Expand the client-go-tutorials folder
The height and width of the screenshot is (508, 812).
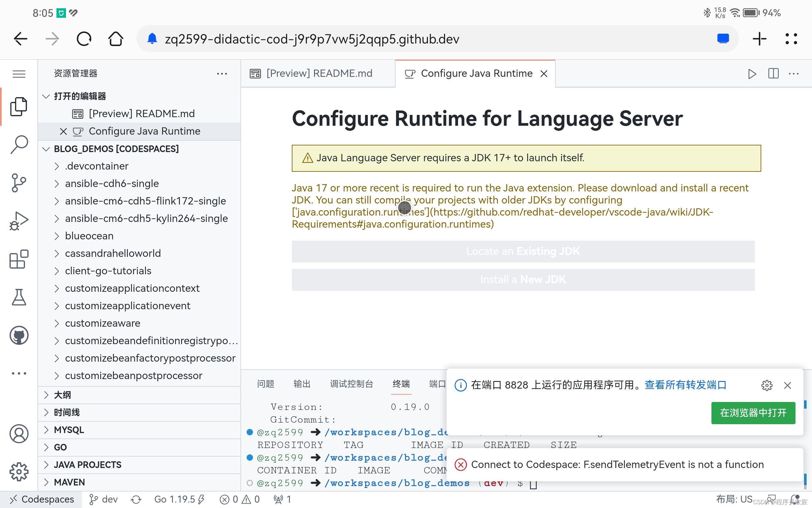(x=139, y=271)
